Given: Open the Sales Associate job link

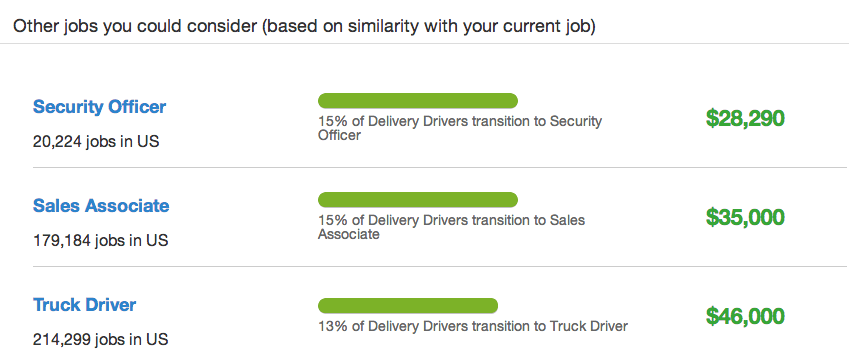Looking at the screenshot, I should click(101, 206).
